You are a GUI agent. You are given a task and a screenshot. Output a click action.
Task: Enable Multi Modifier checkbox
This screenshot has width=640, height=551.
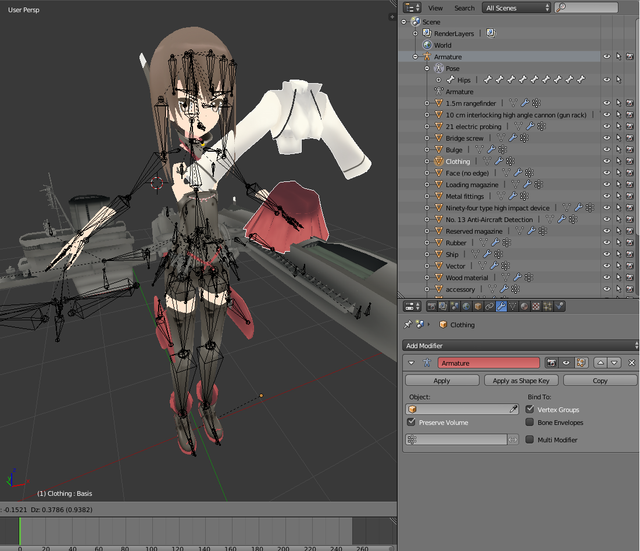[x=530, y=440]
